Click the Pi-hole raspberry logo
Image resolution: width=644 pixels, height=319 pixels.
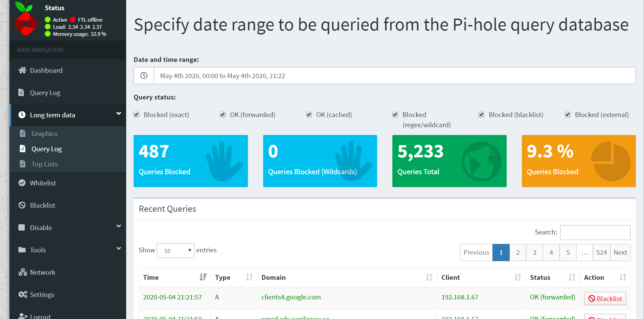pos(25,20)
